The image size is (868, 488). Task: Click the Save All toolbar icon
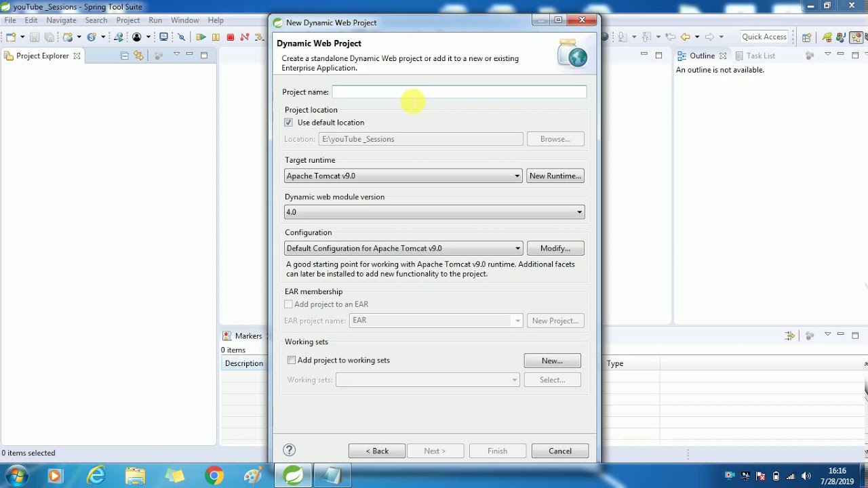pyautogui.click(x=49, y=37)
